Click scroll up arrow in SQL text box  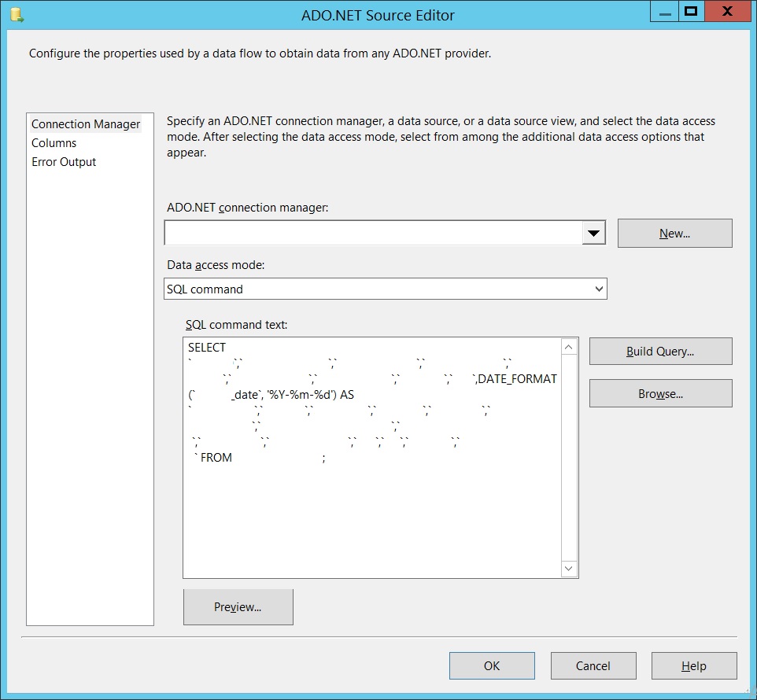tap(569, 347)
